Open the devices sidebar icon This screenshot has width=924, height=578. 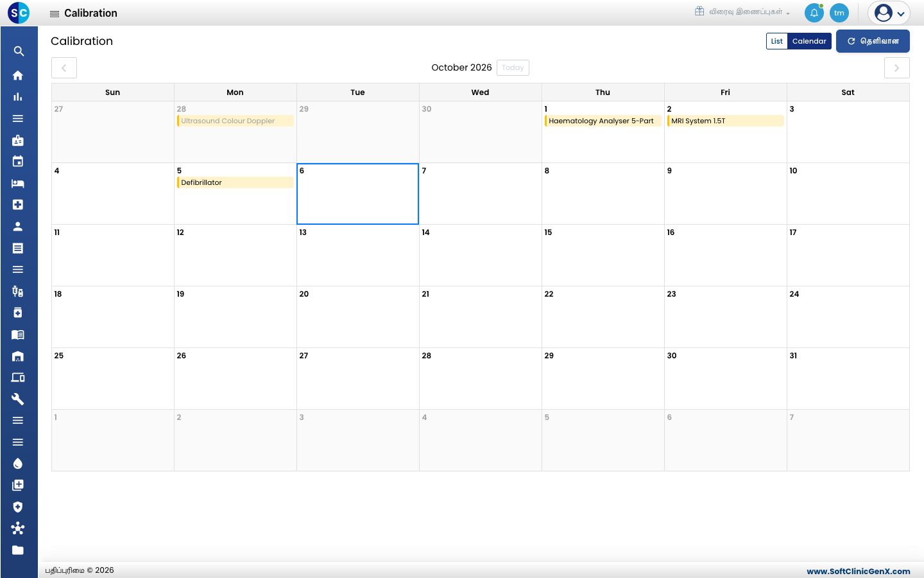[x=18, y=378]
